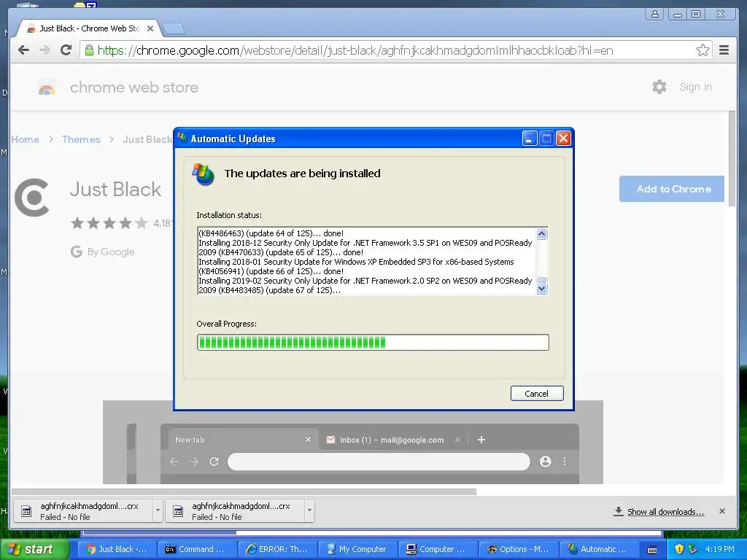The width and height of the screenshot is (747, 560).
Task: Click 'The updates are being installed' heading
Action: (x=303, y=174)
